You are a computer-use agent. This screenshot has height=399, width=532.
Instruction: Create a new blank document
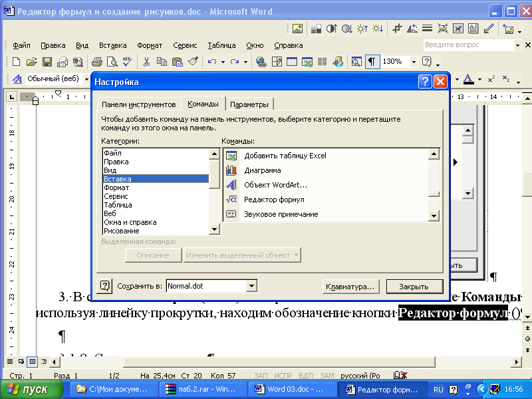pyautogui.click(x=16, y=62)
